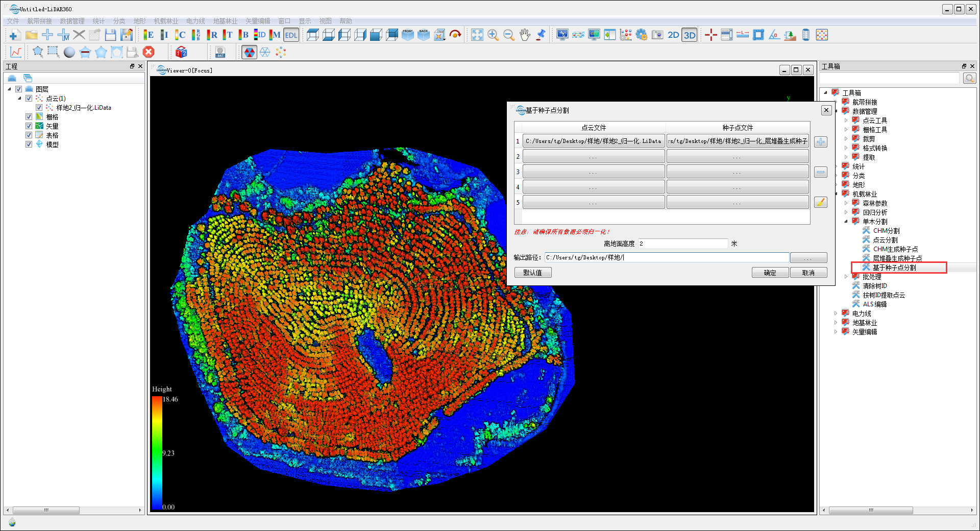Select the rectangle selection tool
This screenshot has width=980, height=531.
[x=53, y=52]
